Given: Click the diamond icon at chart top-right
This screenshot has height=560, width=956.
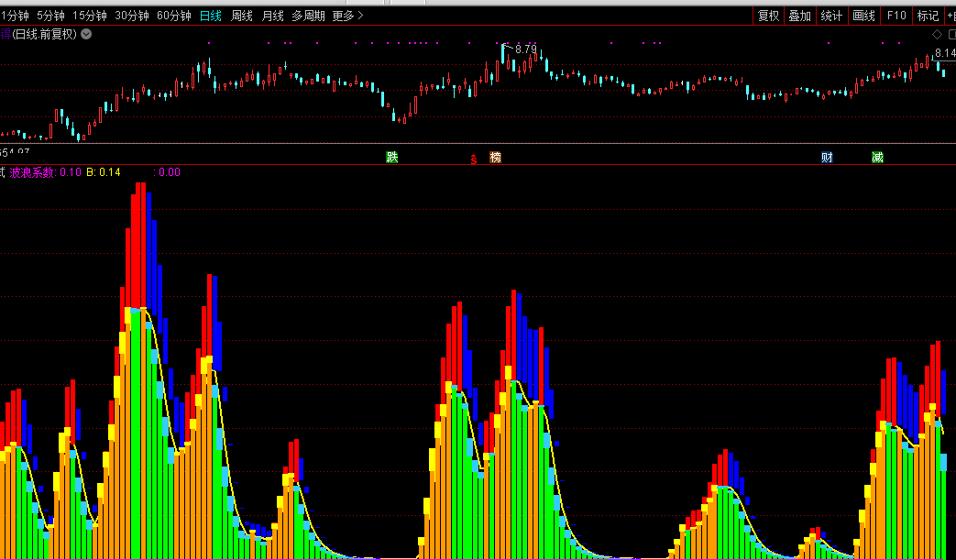Looking at the screenshot, I should (x=937, y=34).
